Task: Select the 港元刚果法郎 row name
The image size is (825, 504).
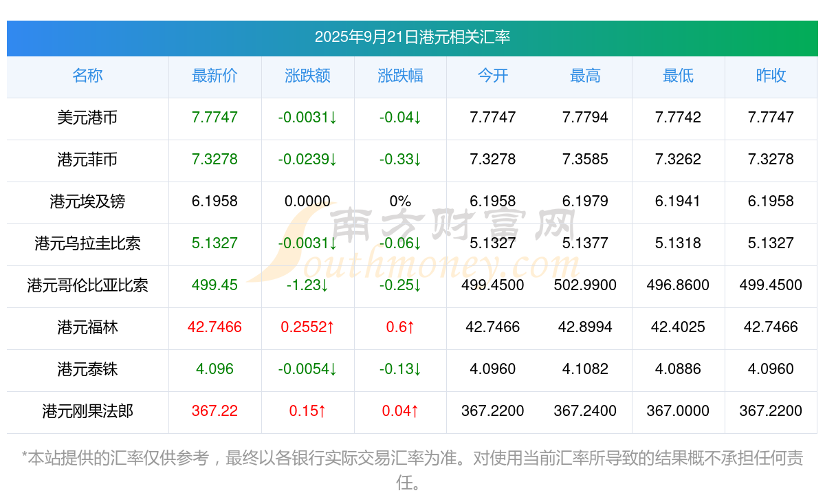Action: [x=87, y=411]
